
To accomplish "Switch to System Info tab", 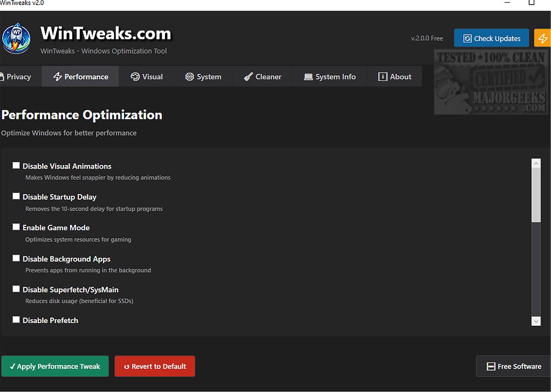I will point(330,77).
